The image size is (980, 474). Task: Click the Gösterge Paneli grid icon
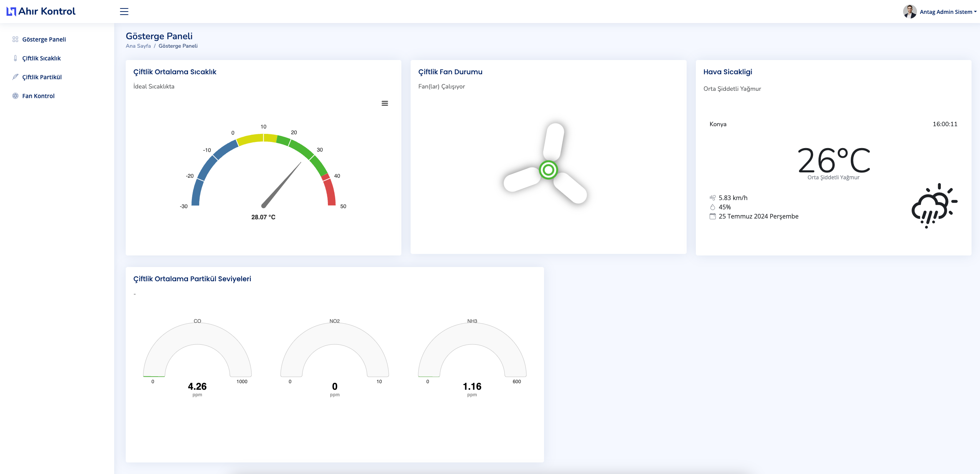(15, 39)
